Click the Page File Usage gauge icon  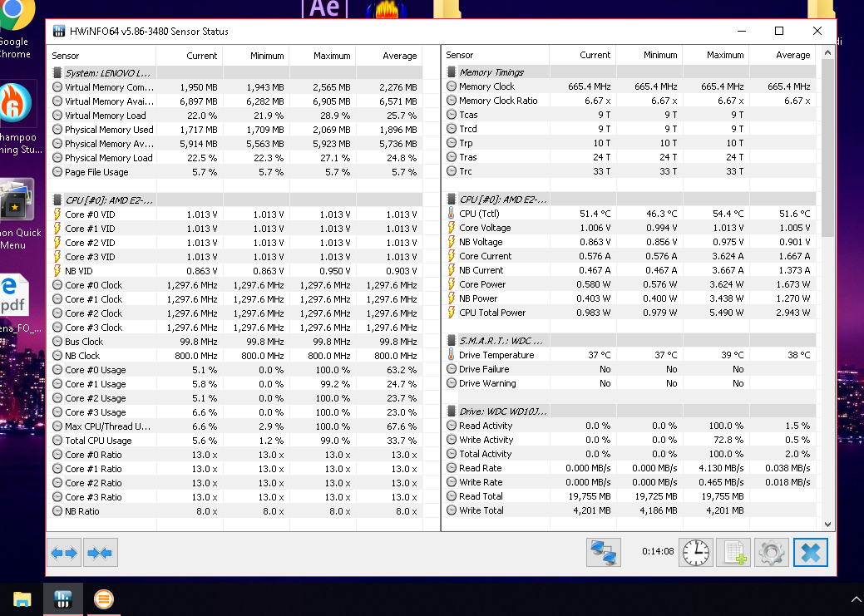(57, 172)
